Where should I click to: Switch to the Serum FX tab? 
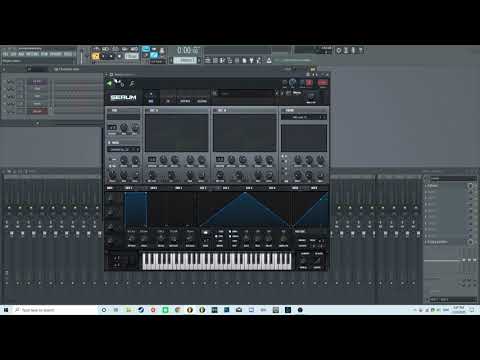pyautogui.click(x=168, y=101)
